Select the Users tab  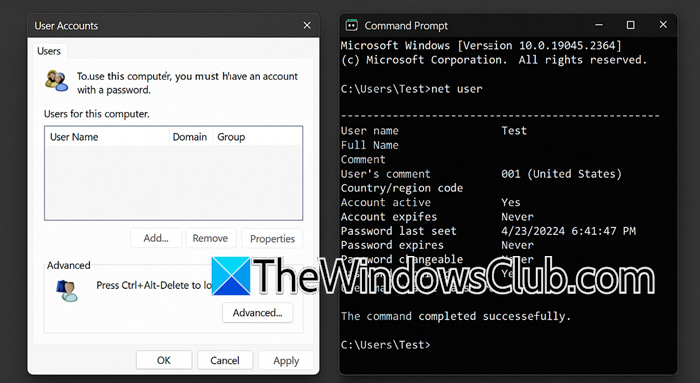coord(49,51)
